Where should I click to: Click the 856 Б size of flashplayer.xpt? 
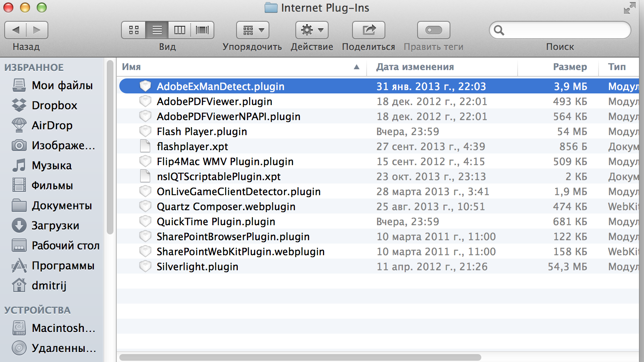click(574, 146)
